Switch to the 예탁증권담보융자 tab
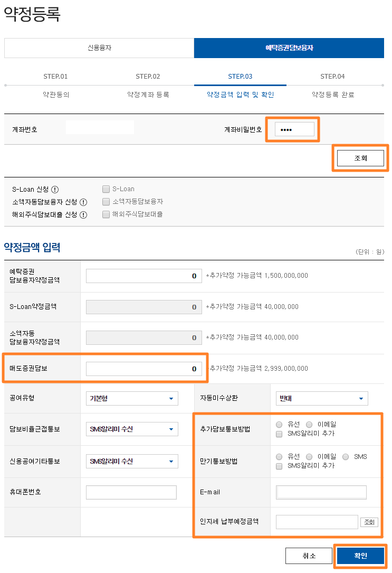The height and width of the screenshot is (573, 392). [x=289, y=48]
